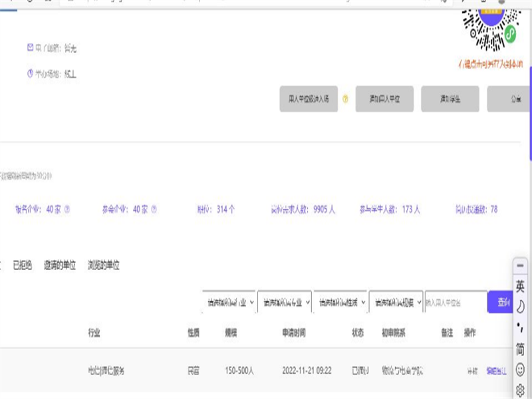The height and width of the screenshot is (399, 532).
Task: Switch to the 浏览的单位 tab
Action: tap(104, 265)
